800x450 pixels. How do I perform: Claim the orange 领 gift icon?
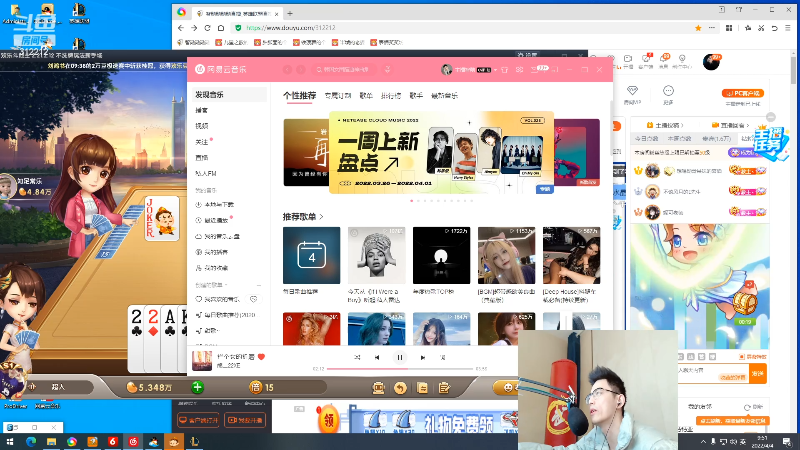[329, 421]
